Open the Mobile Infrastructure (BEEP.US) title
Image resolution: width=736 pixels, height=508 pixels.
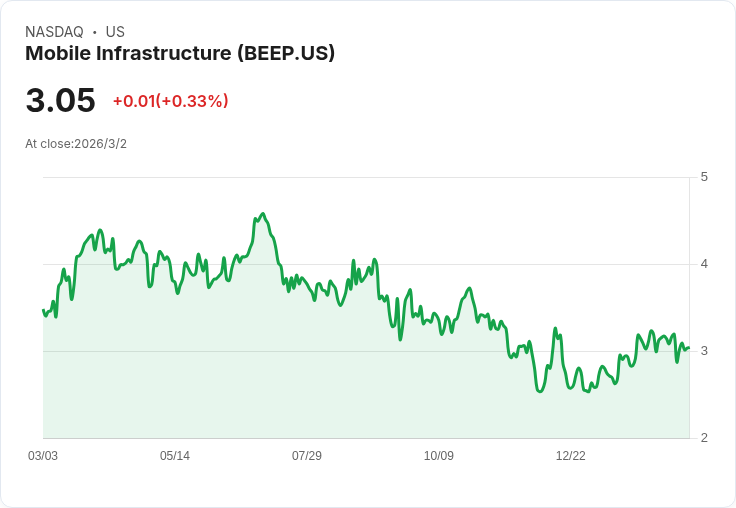[x=180, y=53]
